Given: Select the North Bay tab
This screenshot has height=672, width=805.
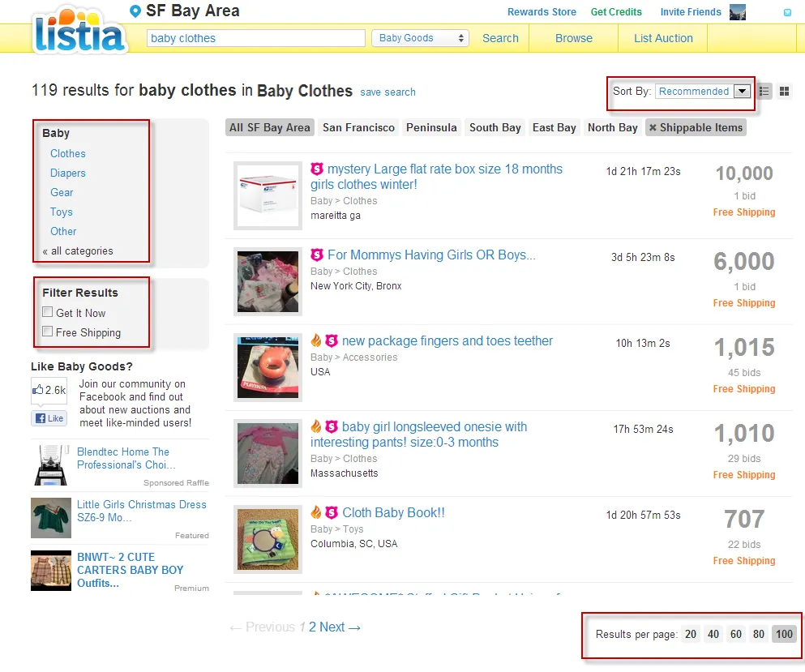Looking at the screenshot, I should click(x=613, y=127).
